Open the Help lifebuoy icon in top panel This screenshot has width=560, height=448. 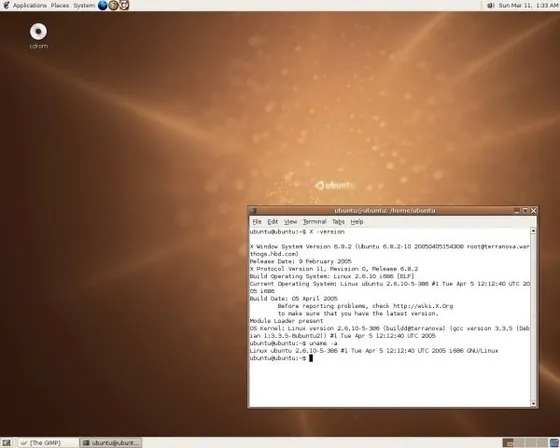click(124, 5)
